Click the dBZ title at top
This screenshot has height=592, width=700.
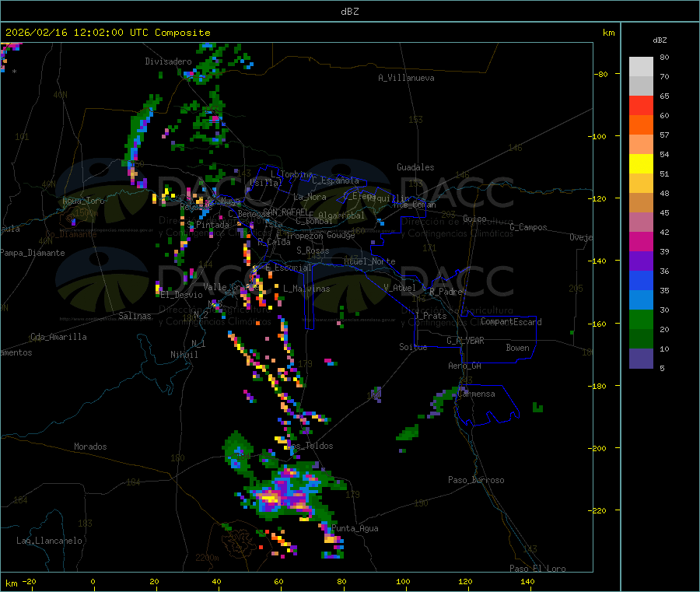click(349, 12)
